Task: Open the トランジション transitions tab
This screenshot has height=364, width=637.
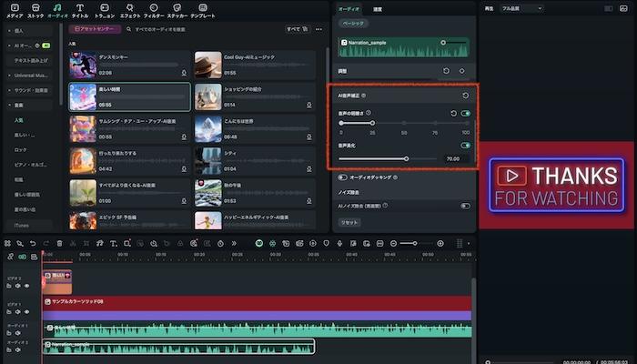Action: (105, 11)
